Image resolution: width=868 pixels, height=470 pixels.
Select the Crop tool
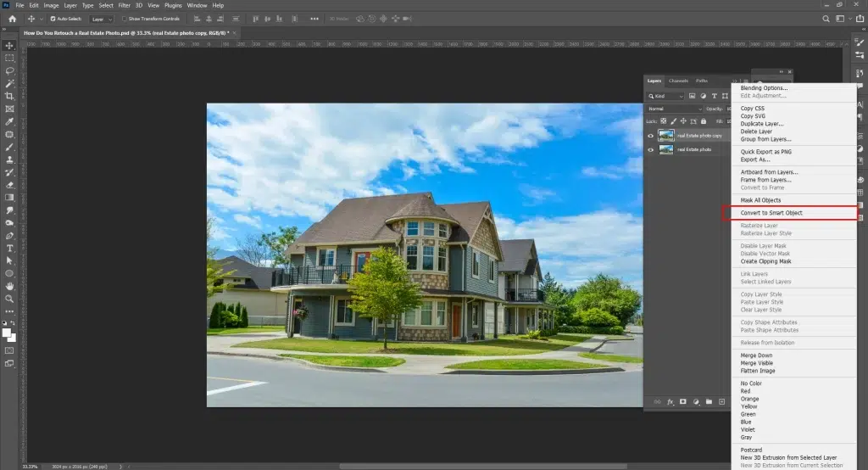[x=9, y=97]
